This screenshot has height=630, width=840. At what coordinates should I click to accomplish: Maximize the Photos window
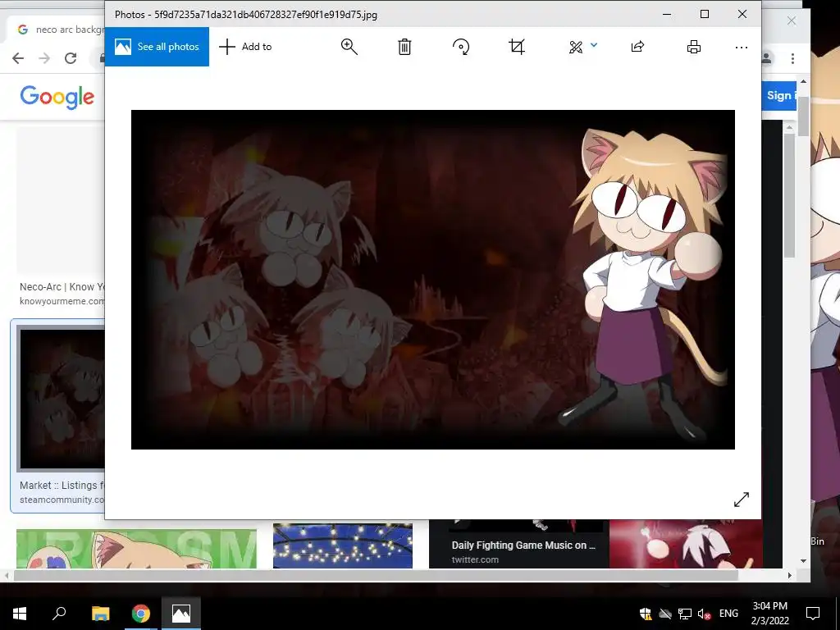pos(705,14)
